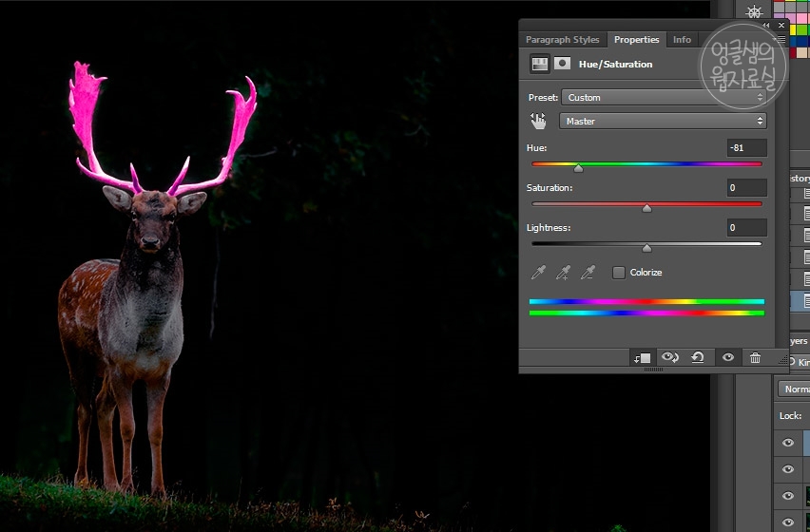The height and width of the screenshot is (532, 810).
Task: Click the "Hue/Saturation" title text
Action: 615,64
